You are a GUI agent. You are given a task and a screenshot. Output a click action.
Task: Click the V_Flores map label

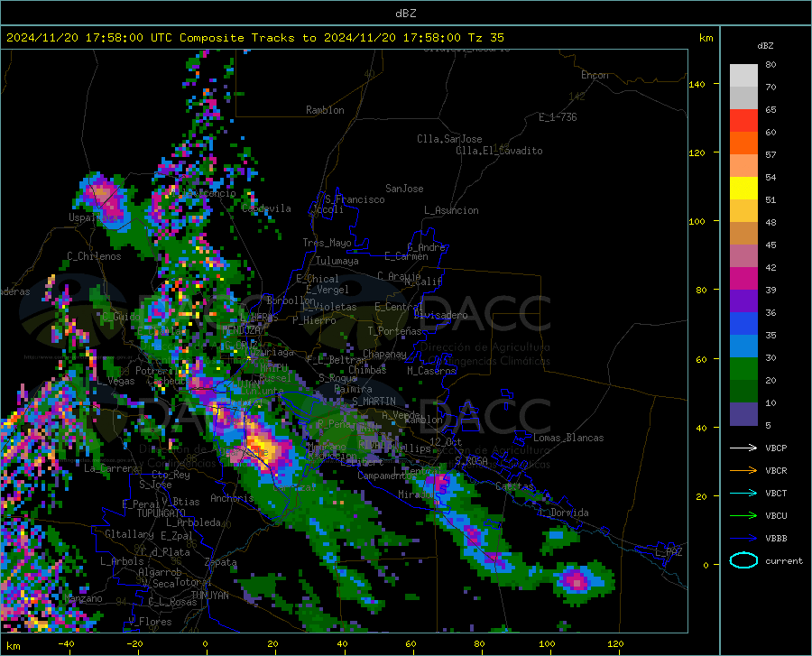click(x=150, y=622)
